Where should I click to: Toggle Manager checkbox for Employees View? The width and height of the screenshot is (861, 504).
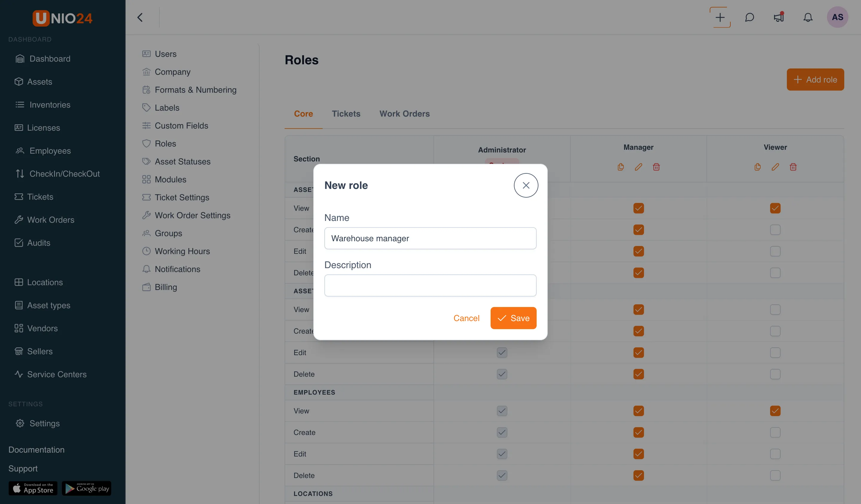tap(638, 411)
